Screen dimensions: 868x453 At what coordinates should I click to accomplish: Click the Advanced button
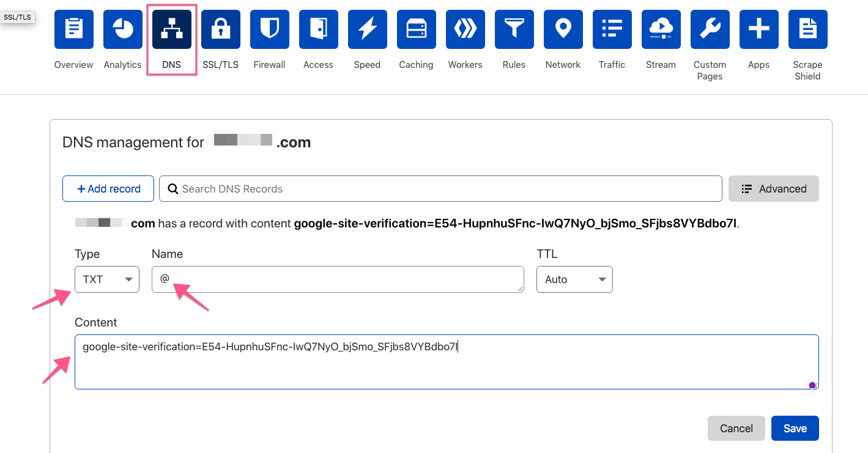[774, 189]
